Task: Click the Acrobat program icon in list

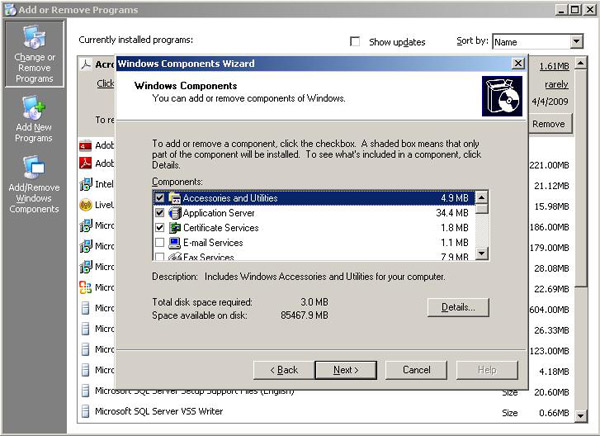Action: [86, 64]
